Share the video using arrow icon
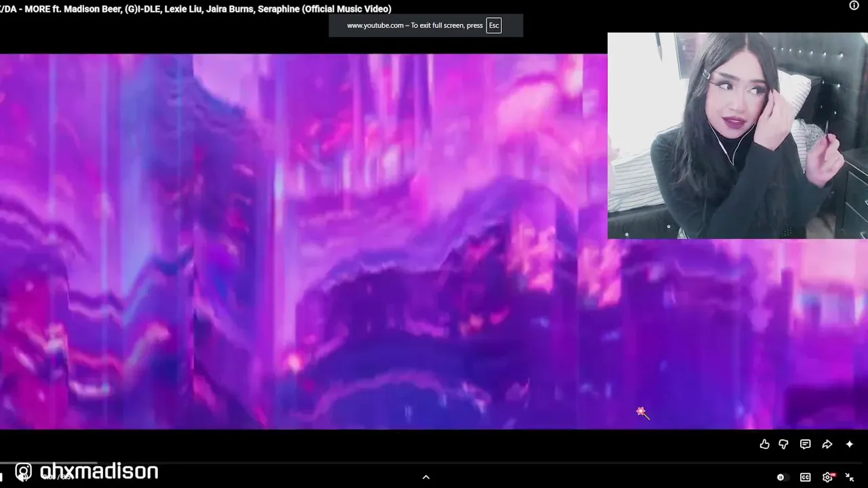Image resolution: width=868 pixels, height=488 pixels. [x=827, y=445]
